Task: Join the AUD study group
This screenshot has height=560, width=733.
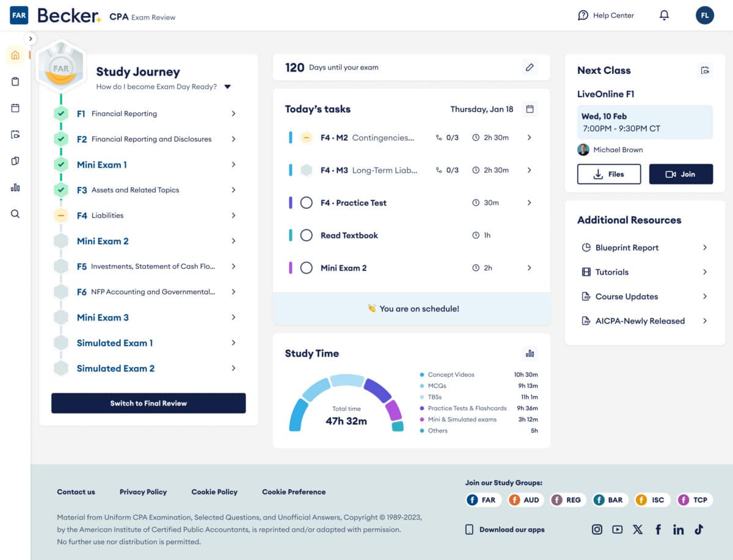Action: point(525,500)
